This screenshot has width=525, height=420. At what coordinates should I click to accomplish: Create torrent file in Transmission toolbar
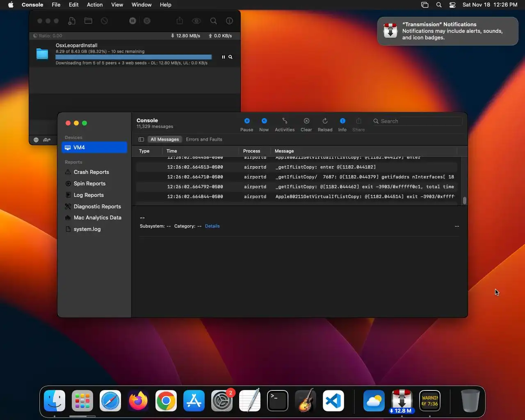coord(72,21)
